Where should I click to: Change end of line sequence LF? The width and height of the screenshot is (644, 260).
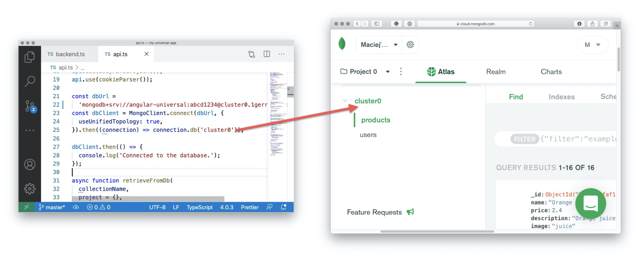tap(176, 207)
